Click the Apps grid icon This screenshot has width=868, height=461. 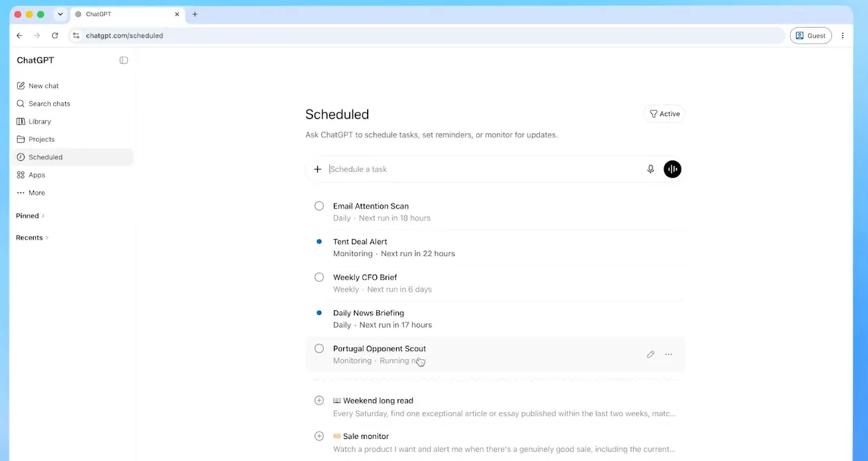(20, 175)
